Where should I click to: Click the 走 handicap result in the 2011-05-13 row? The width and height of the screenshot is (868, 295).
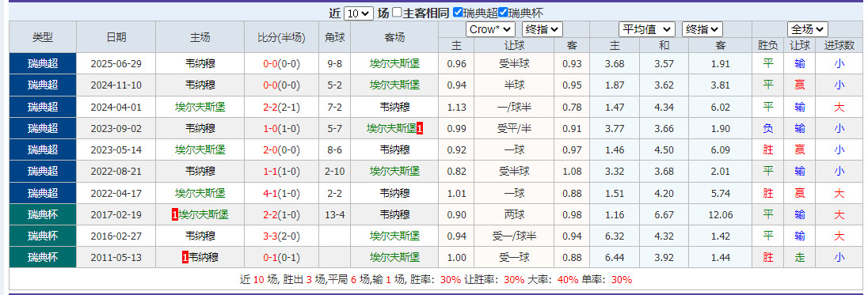799,258
